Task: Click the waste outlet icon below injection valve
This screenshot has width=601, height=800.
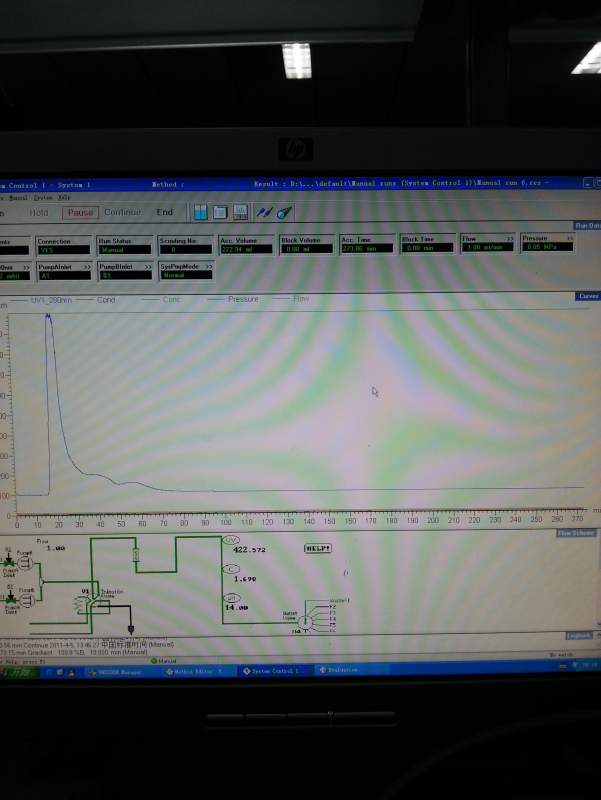Action: 131,630
